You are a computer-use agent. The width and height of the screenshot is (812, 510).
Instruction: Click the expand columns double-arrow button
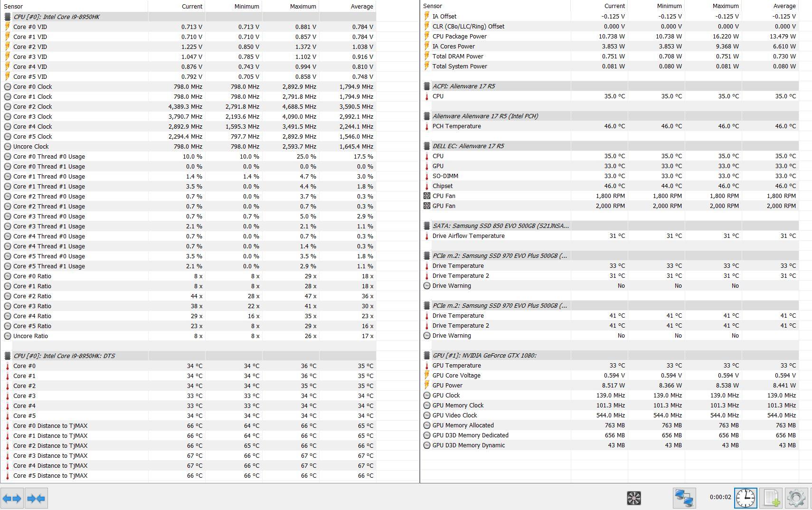(12, 498)
